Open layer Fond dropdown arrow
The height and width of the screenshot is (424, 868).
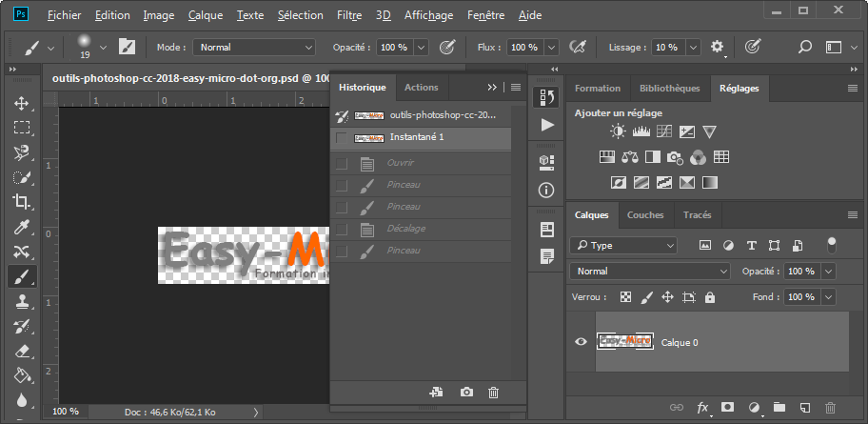[x=829, y=297]
